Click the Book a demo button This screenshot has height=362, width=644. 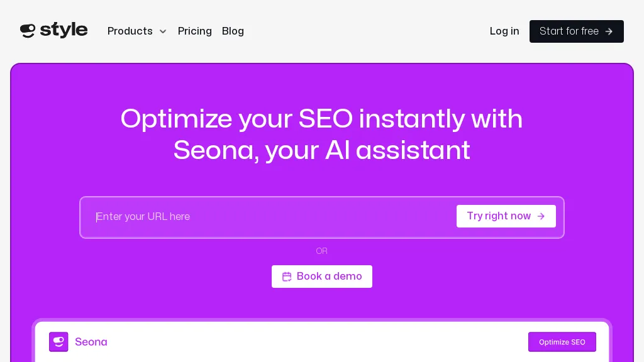322,277
